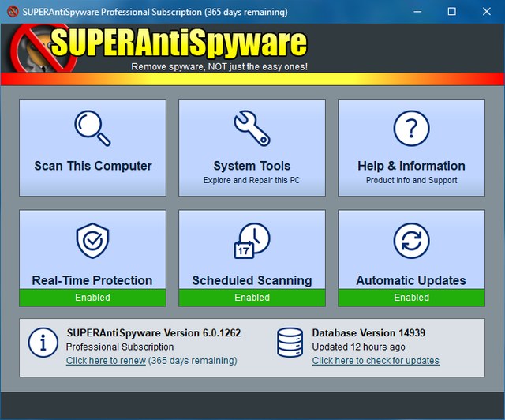
Task: Click here to check for updates link
Action: coord(376,361)
